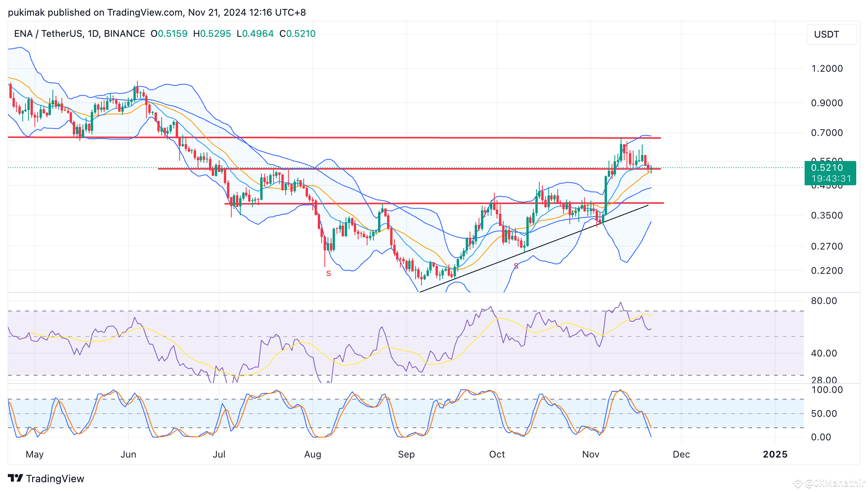Click the 0.2700 price axis label
This screenshot has width=868, height=492.
click(x=827, y=246)
